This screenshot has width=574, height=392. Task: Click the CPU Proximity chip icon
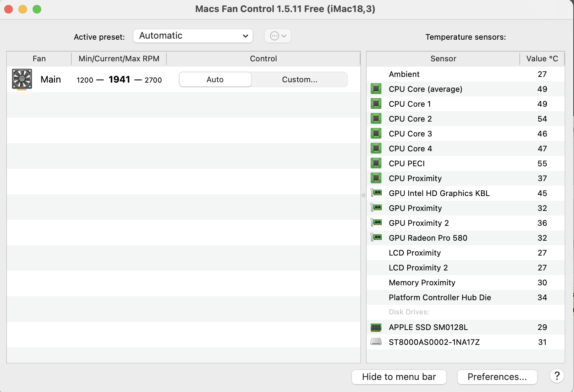pos(376,178)
